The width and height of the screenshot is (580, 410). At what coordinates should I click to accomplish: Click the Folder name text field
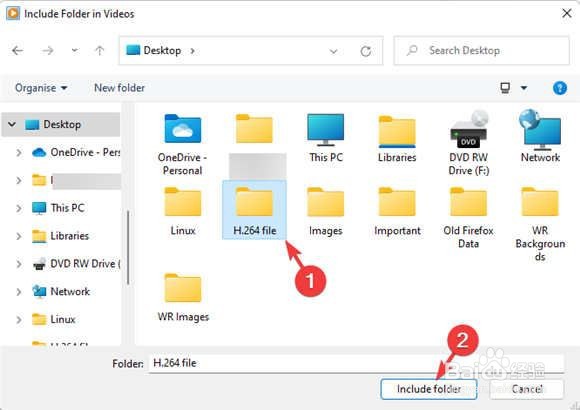tap(357, 363)
